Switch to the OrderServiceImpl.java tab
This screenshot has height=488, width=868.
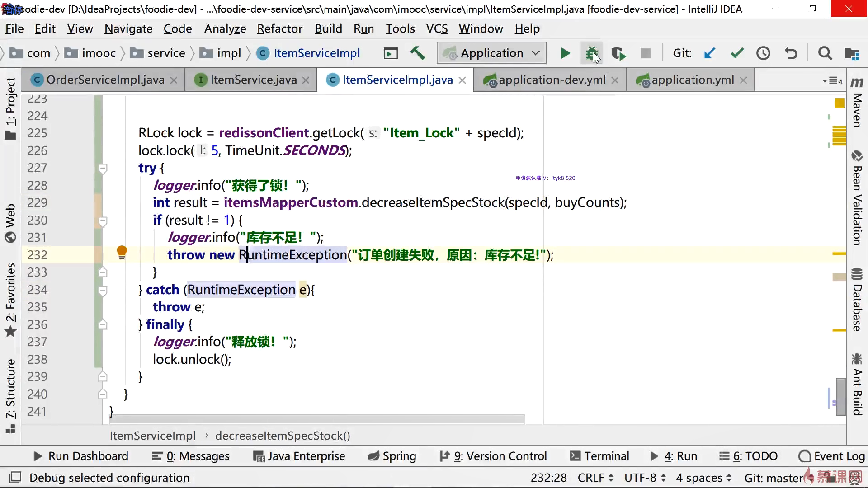pyautogui.click(x=105, y=80)
